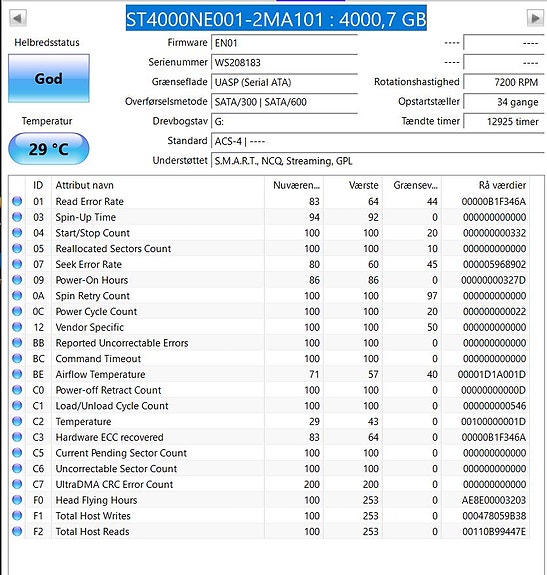Go to the next disk with right arrow
547x575 pixels.
[535, 18]
